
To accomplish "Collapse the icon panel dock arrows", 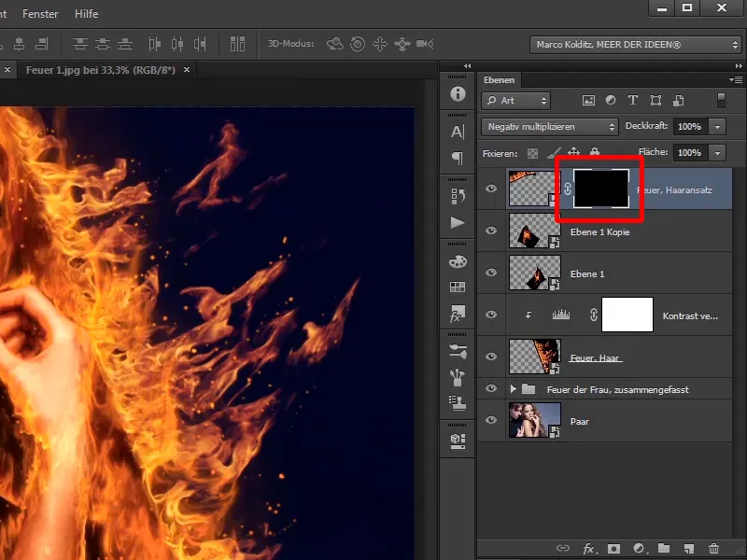I will pos(468,65).
